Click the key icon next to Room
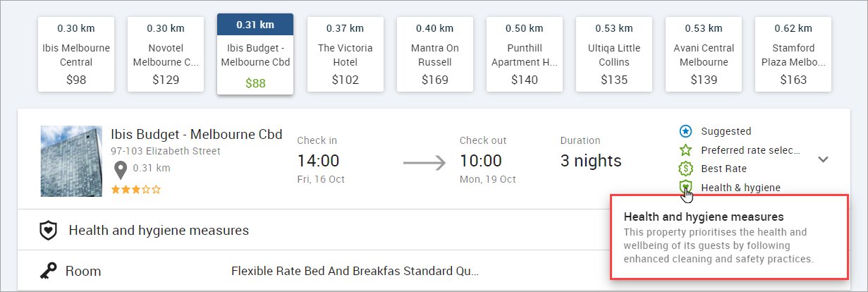868x292 pixels. pos(48,270)
